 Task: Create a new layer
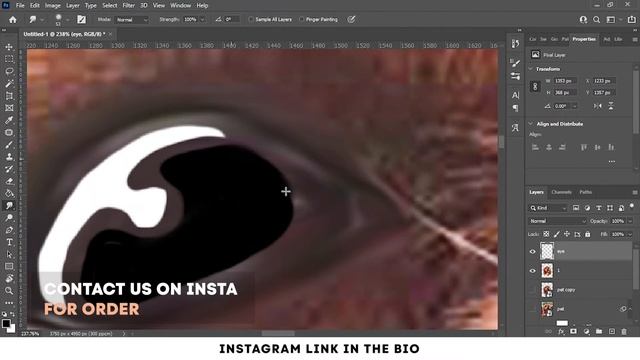611,331
